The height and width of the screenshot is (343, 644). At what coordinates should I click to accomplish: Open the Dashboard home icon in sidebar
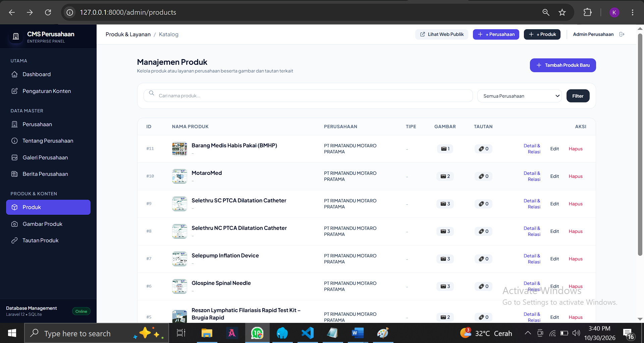click(14, 74)
